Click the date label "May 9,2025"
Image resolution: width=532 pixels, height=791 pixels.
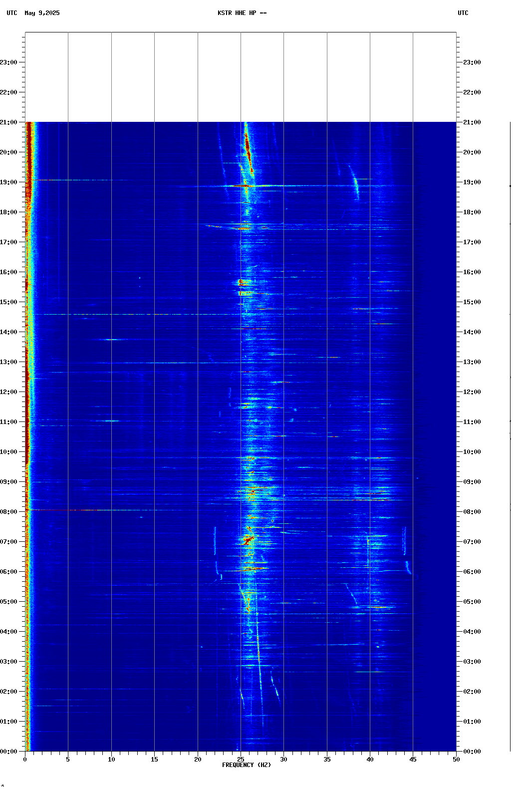(42, 13)
